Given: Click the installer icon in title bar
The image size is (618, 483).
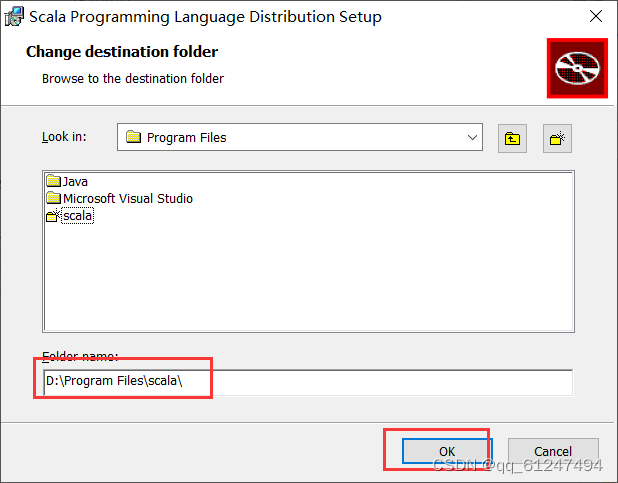Looking at the screenshot, I should (x=14, y=17).
